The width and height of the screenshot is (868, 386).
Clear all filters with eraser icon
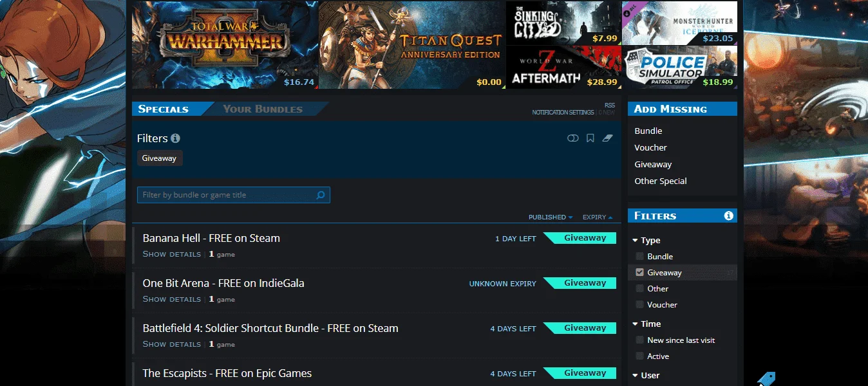pos(607,138)
